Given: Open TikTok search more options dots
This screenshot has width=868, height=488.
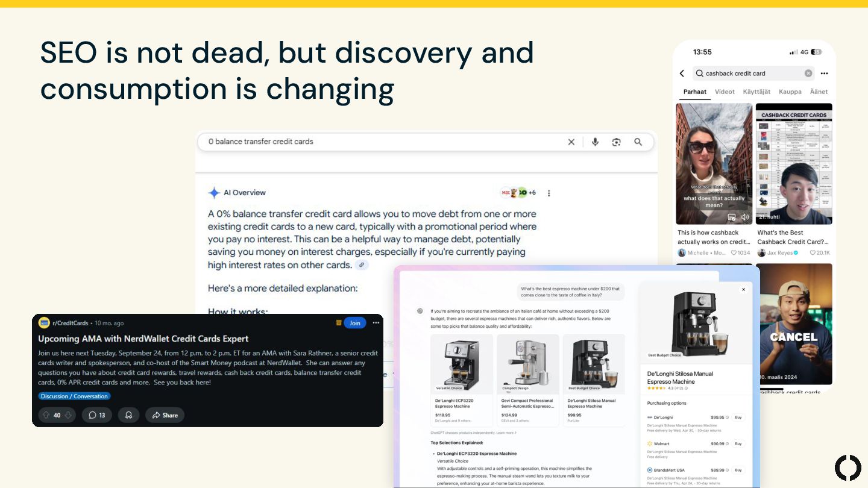Looking at the screenshot, I should coord(824,74).
